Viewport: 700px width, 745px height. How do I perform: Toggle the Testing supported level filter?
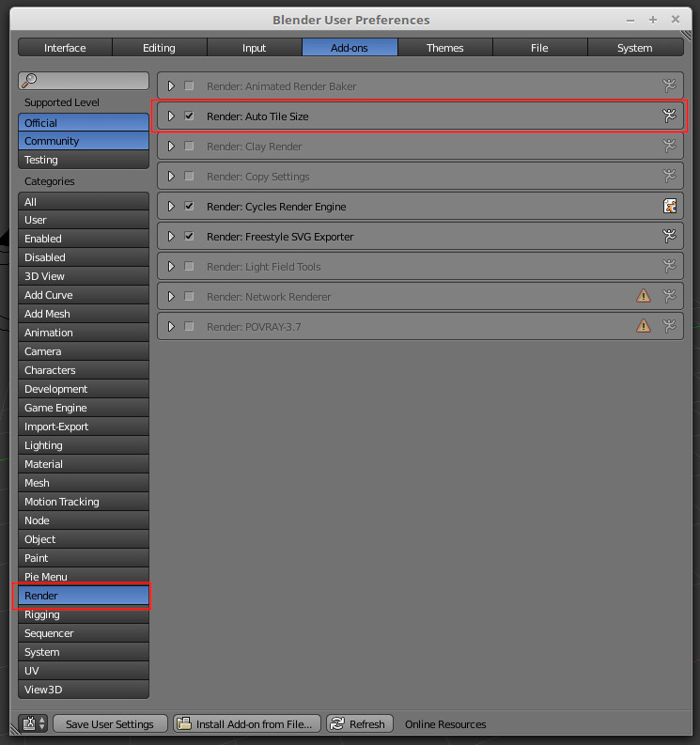coord(84,160)
